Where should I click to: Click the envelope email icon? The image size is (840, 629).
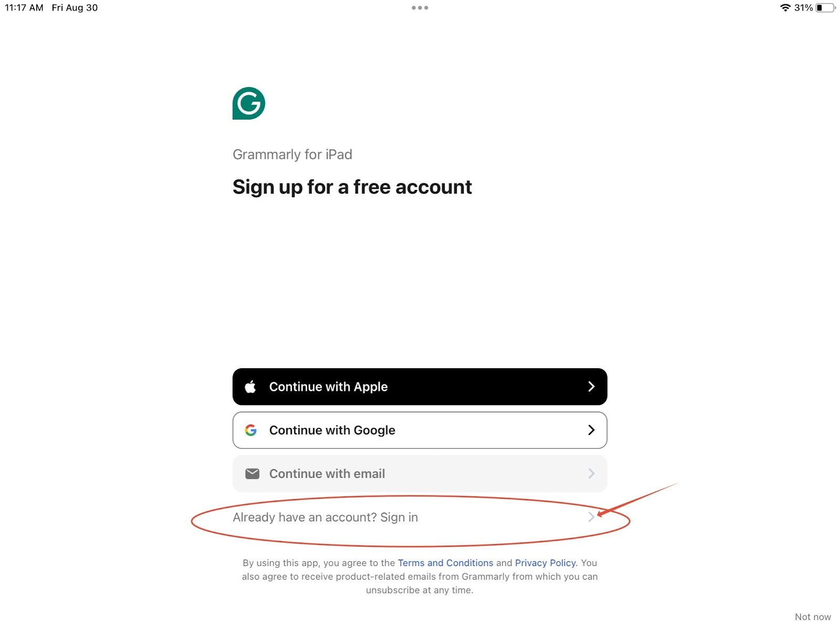pyautogui.click(x=253, y=474)
